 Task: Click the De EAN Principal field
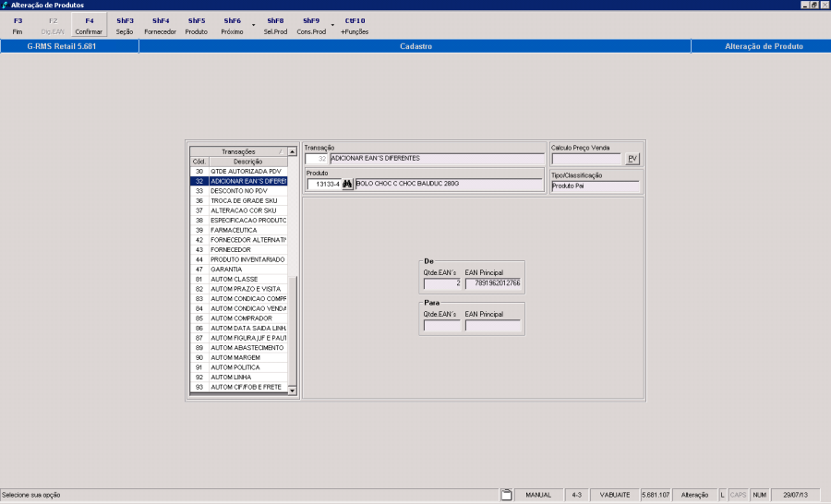tap(493, 283)
